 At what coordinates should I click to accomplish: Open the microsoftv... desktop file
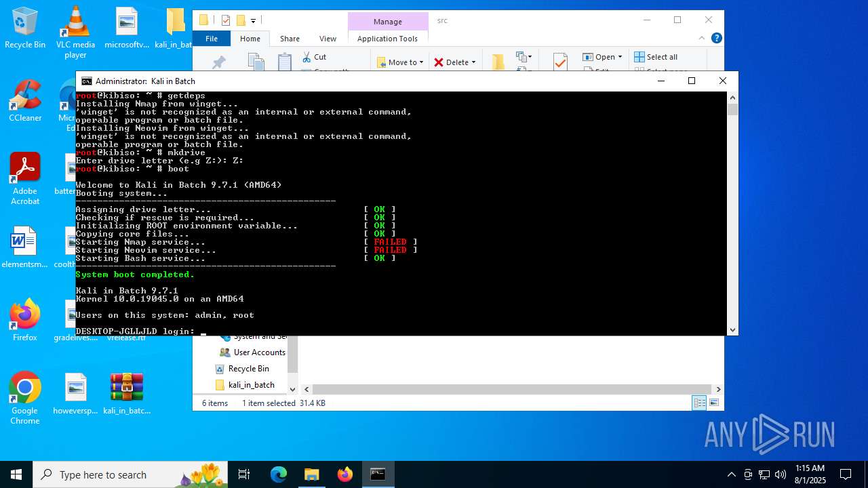127,28
